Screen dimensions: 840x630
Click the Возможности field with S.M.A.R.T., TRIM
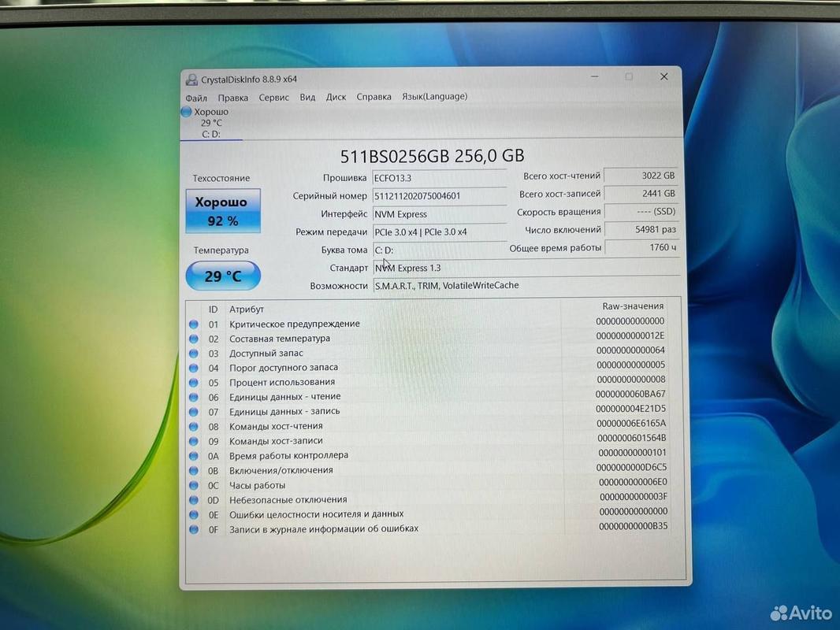pyautogui.click(x=526, y=285)
